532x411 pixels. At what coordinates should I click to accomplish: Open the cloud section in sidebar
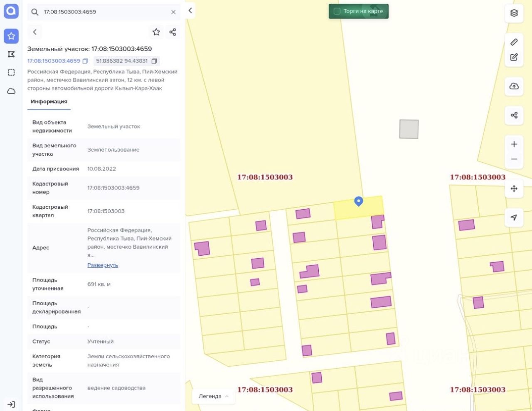pos(11,91)
